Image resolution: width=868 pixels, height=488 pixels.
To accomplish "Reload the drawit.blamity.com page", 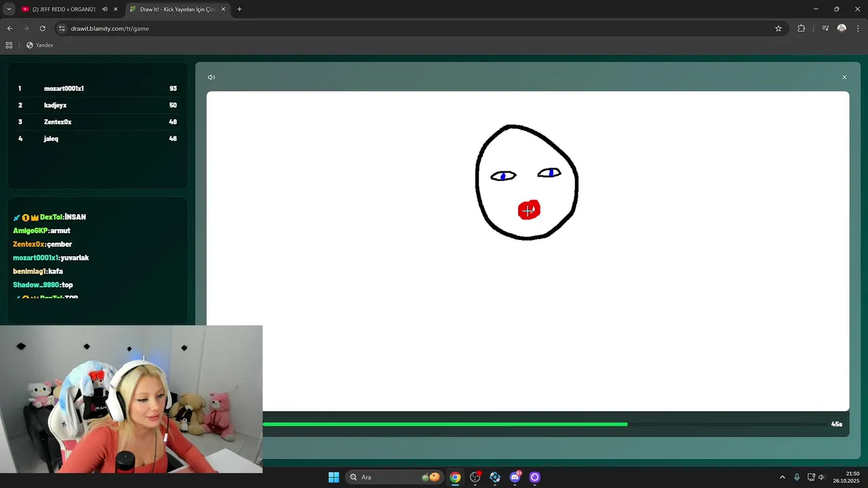I will pyautogui.click(x=42, y=28).
